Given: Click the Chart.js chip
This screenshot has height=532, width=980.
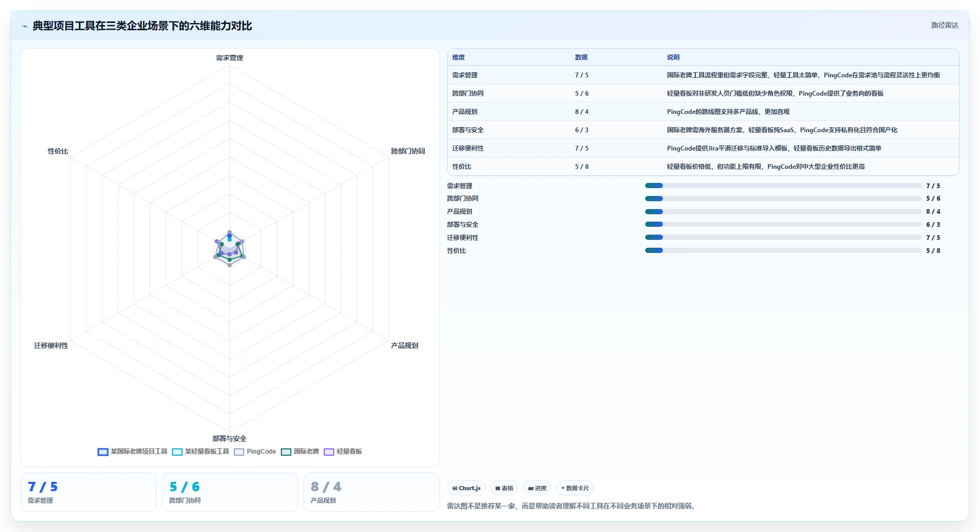Looking at the screenshot, I should 466,488.
